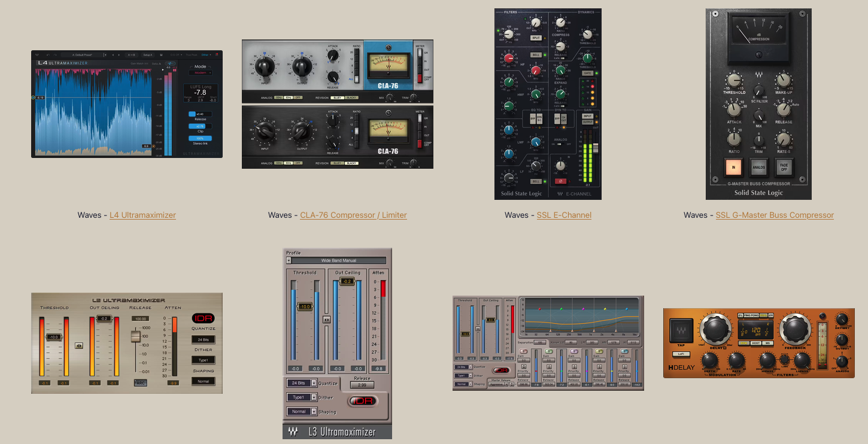Click the Dry/Wet knob on H-Delay
The width and height of the screenshot is (868, 444).
[842, 320]
